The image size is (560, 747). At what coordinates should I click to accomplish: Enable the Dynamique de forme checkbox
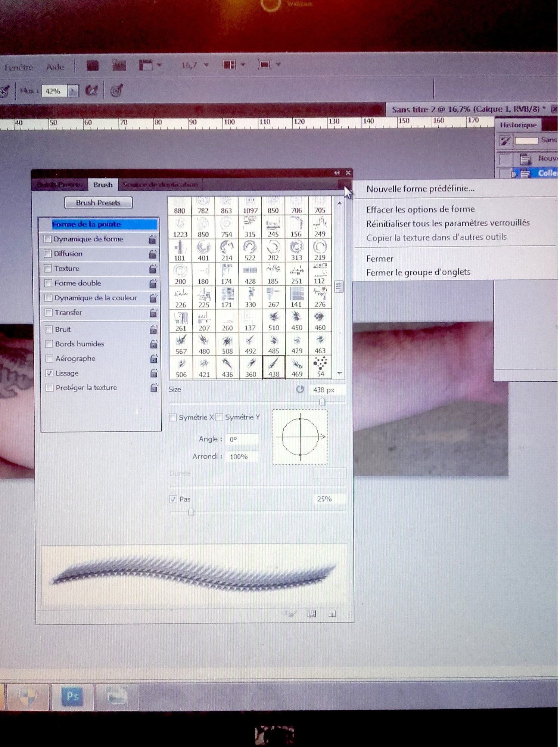(48, 239)
